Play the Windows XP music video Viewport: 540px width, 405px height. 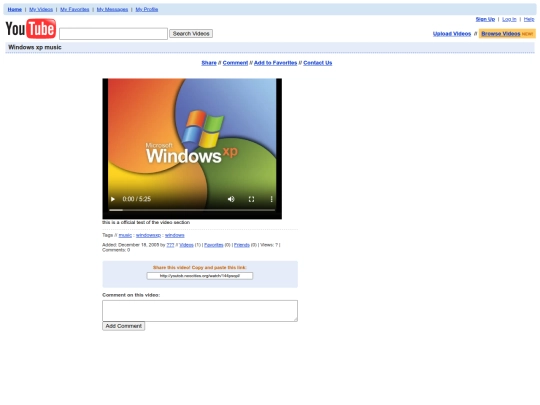(113, 199)
